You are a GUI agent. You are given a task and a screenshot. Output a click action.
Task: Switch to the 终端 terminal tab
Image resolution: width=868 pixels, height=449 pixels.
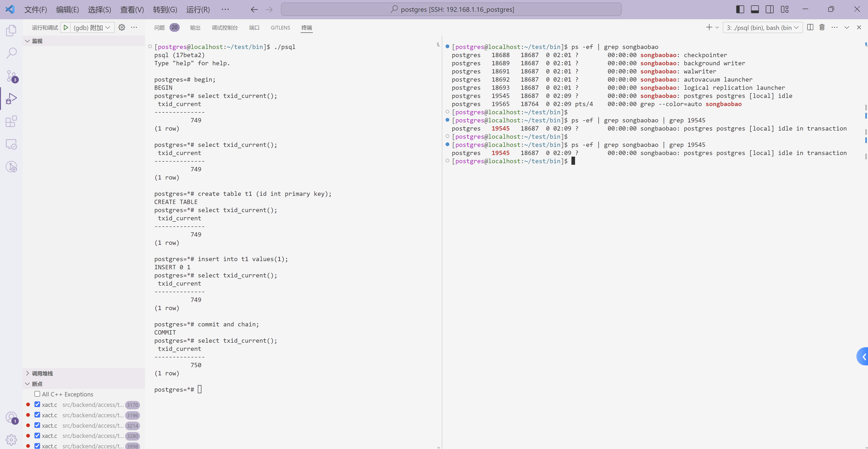tap(307, 28)
